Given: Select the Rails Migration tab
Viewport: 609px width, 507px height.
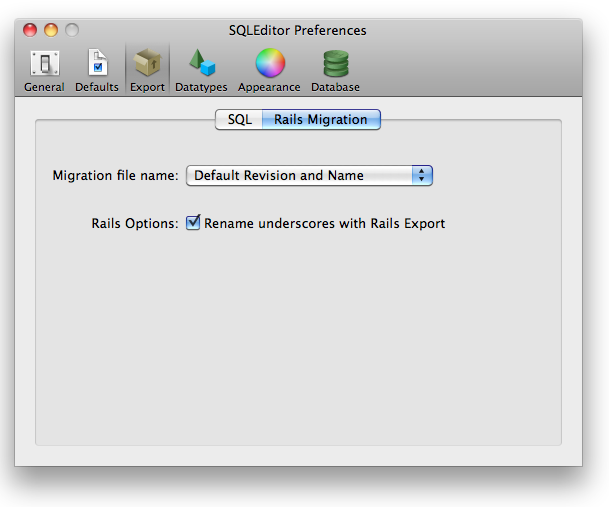Looking at the screenshot, I should coord(320,120).
